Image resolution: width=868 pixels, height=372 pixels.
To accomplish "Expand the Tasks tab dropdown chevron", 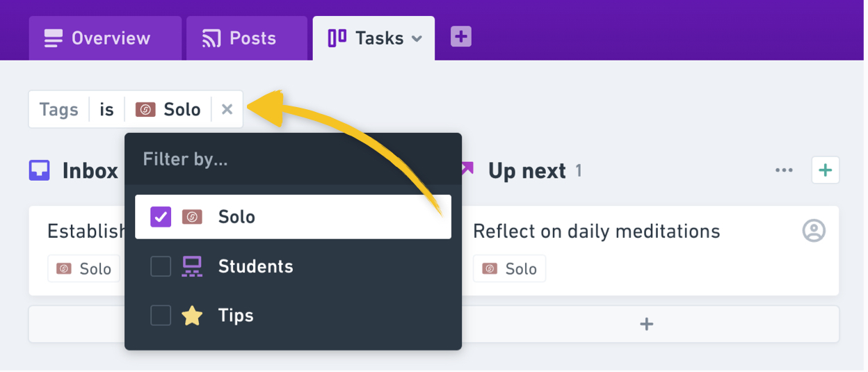I will pos(417,39).
